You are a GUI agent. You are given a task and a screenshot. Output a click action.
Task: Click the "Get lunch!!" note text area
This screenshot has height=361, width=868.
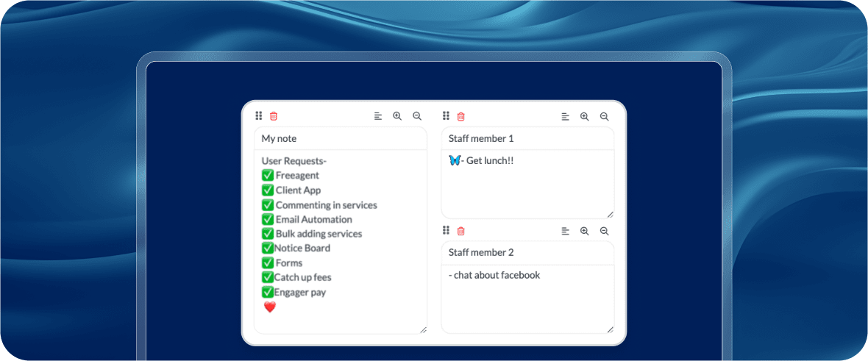tap(527, 184)
